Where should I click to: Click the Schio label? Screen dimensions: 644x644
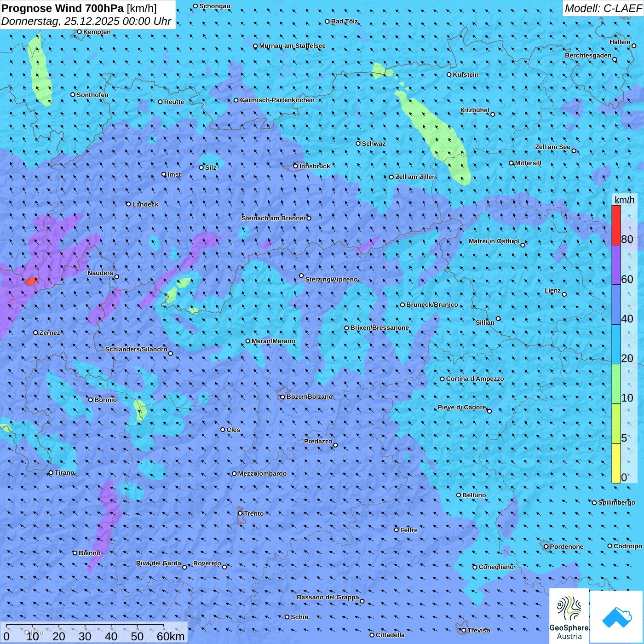click(x=300, y=617)
